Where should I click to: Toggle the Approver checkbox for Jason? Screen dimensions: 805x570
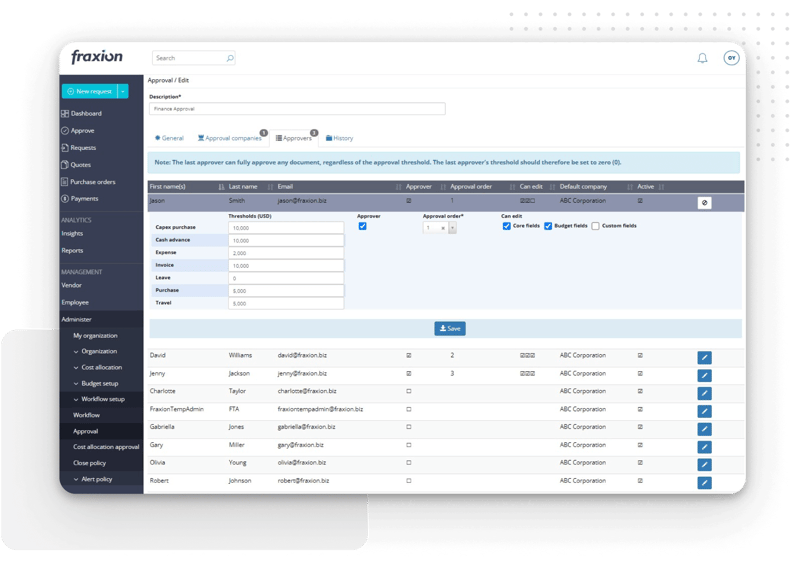tap(362, 226)
